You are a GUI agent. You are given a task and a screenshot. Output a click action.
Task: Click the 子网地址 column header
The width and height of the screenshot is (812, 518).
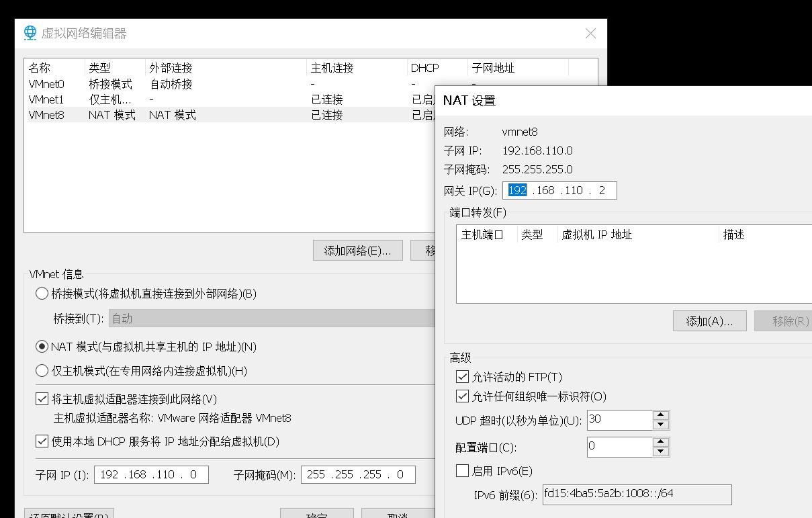click(x=518, y=68)
